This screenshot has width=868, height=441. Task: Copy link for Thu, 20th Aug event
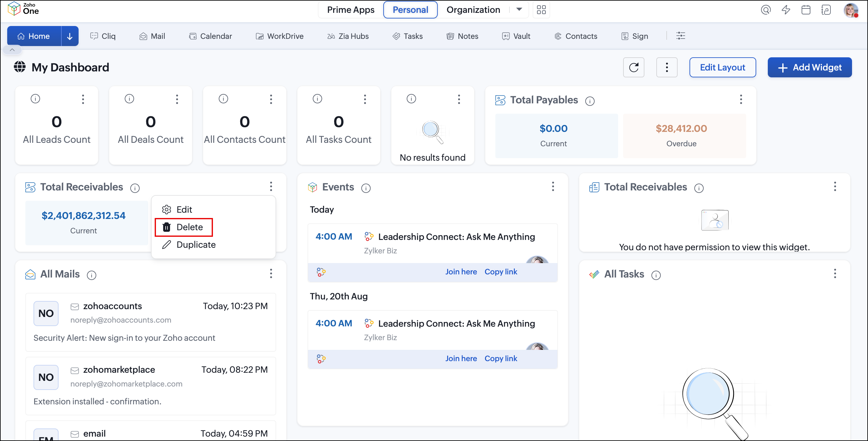(x=501, y=358)
